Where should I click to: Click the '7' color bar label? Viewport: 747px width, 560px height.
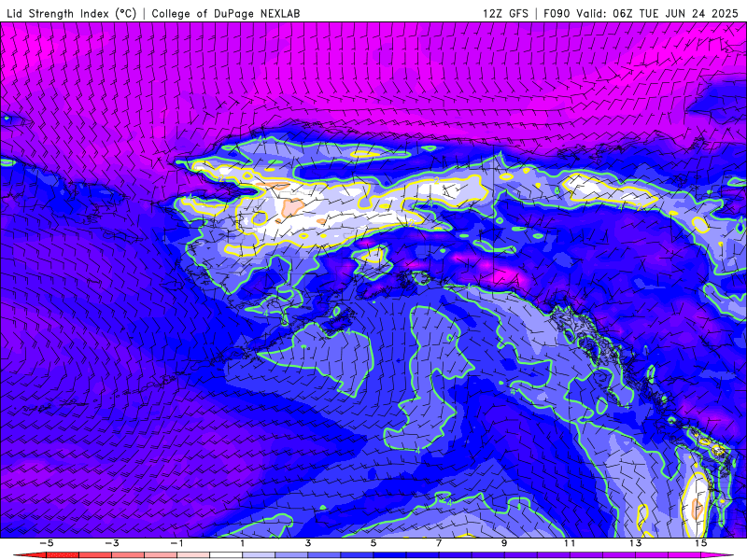point(439,543)
